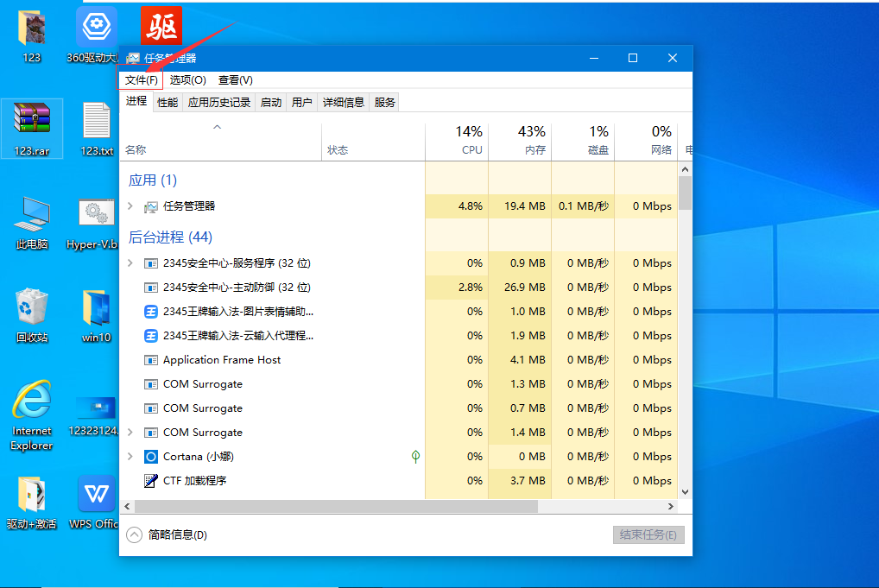
Task: Click the Application Frame Host process icon
Action: coord(150,360)
